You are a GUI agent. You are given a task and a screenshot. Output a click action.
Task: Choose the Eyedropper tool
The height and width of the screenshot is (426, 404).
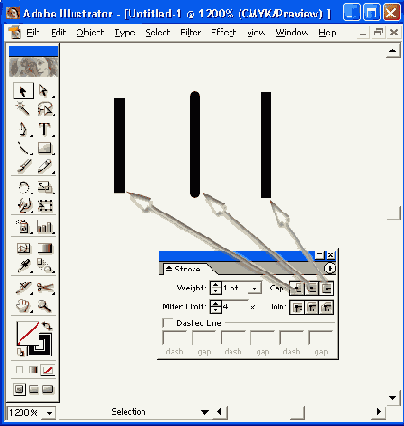coord(23,266)
